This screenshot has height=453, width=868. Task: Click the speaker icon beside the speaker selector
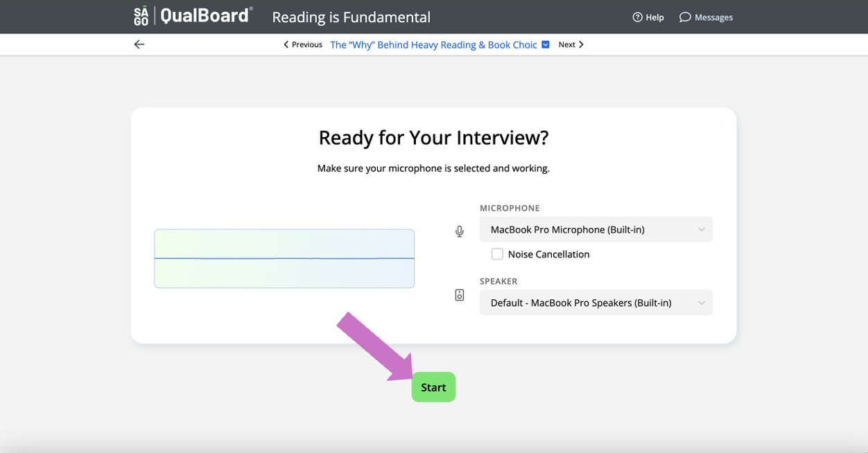click(x=459, y=295)
